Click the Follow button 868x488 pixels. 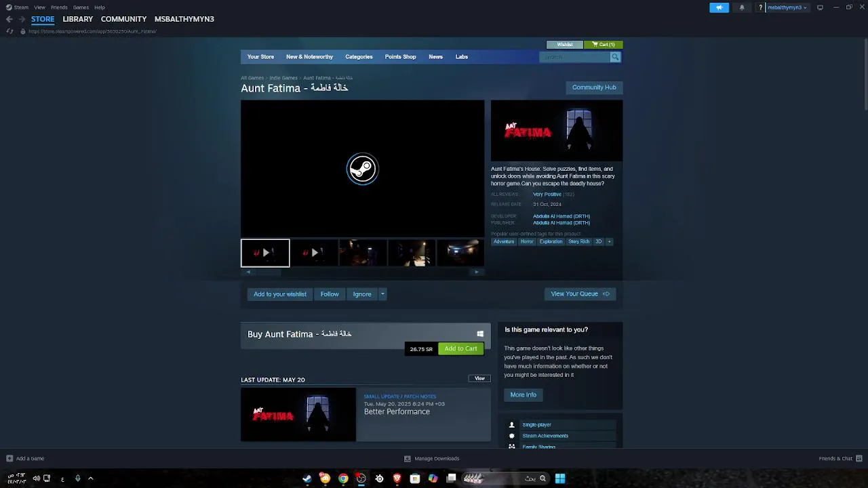330,294
